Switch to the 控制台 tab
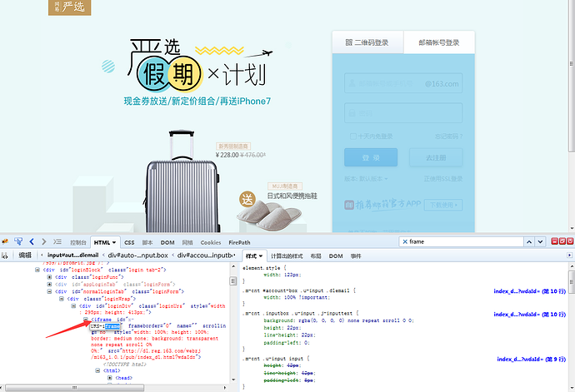 coord(78,242)
